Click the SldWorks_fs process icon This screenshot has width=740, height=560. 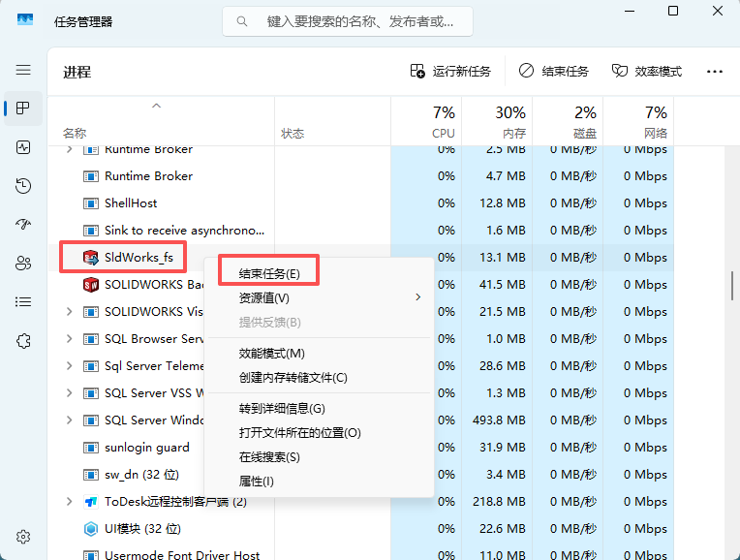pos(91,258)
